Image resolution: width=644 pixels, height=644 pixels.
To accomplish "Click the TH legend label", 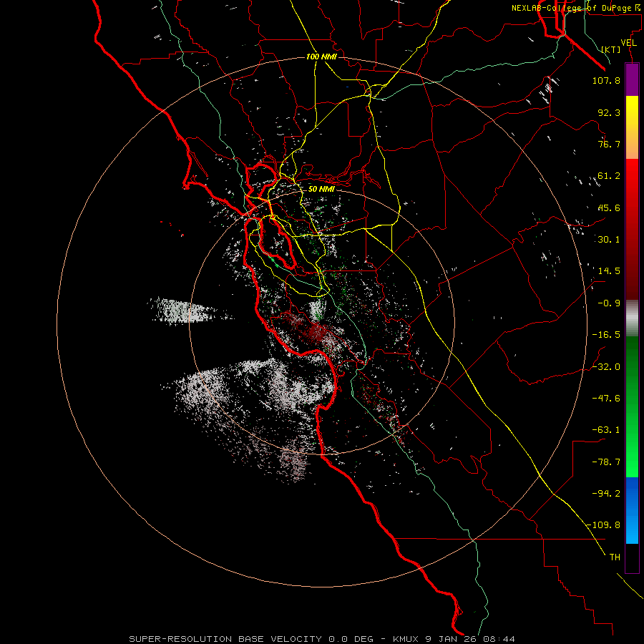I will pyautogui.click(x=615, y=557).
